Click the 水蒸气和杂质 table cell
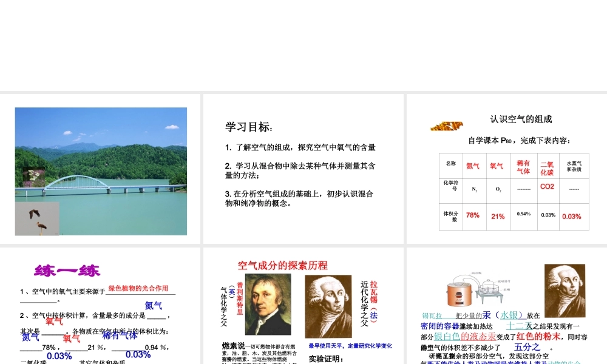The width and height of the screenshot is (607, 364). [x=574, y=166]
